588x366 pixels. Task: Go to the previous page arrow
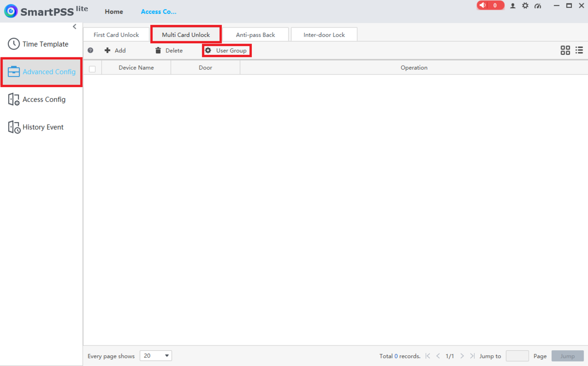point(438,356)
